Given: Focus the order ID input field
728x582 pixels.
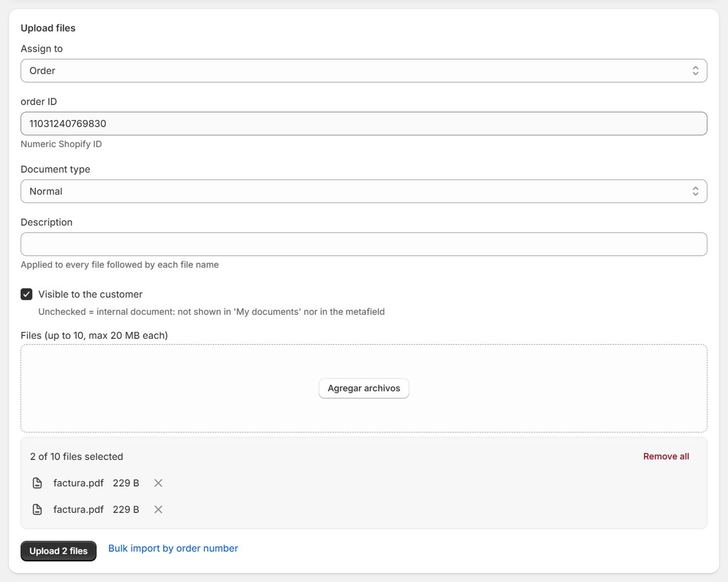Looking at the screenshot, I should click(x=364, y=124).
